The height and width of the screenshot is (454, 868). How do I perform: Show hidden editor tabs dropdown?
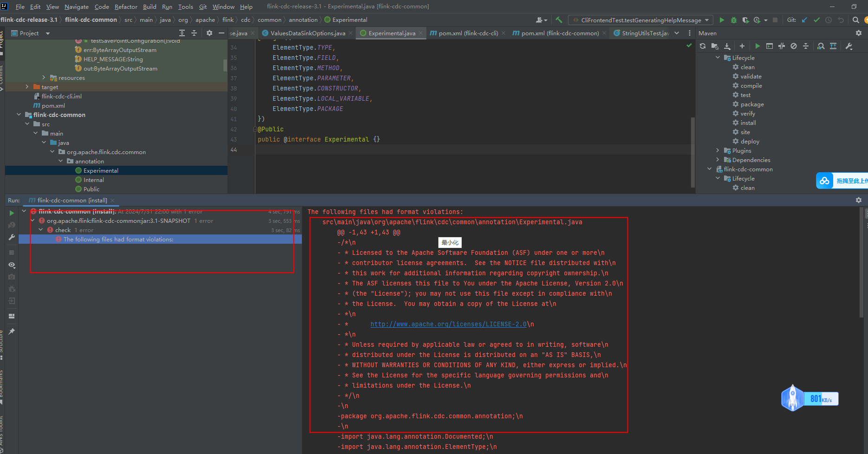coord(677,33)
